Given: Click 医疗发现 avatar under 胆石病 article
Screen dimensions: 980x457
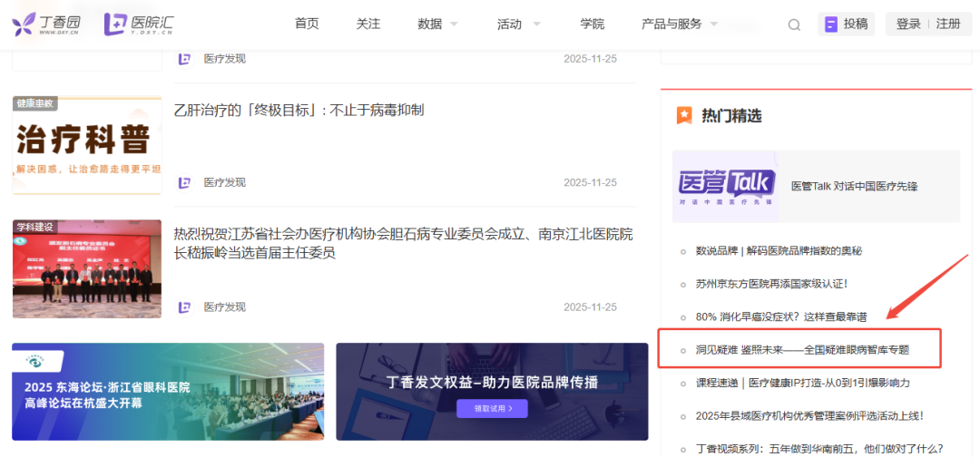Looking at the screenshot, I should pyautogui.click(x=184, y=307).
